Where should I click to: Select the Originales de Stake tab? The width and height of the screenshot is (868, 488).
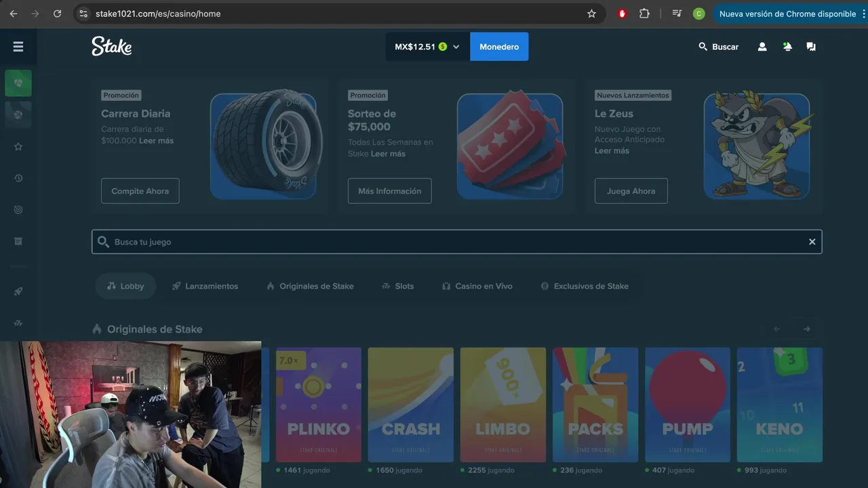coord(310,286)
